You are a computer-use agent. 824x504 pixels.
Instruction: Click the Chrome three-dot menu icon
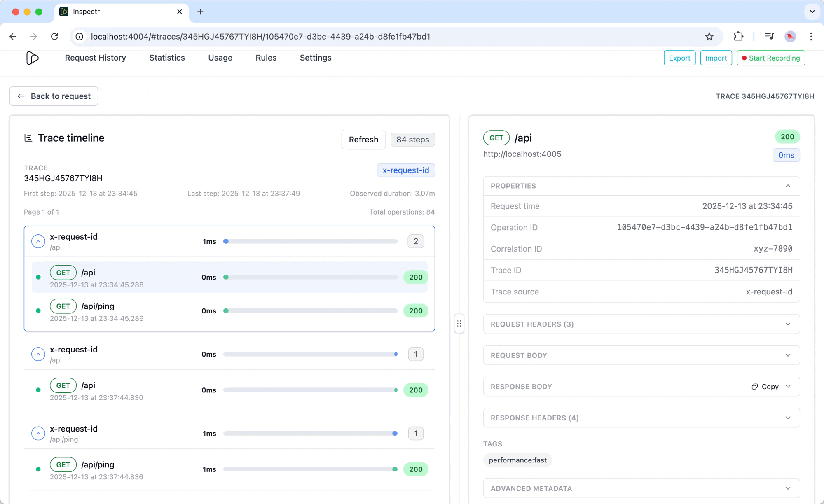point(811,37)
